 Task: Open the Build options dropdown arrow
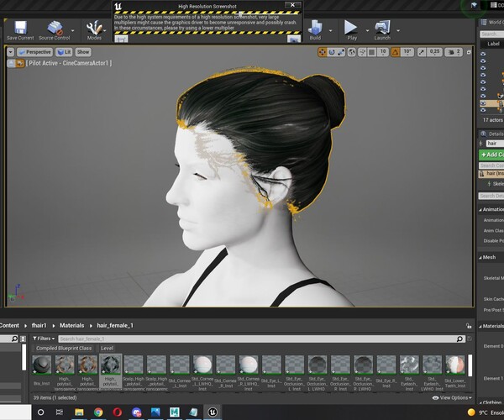point(331,30)
